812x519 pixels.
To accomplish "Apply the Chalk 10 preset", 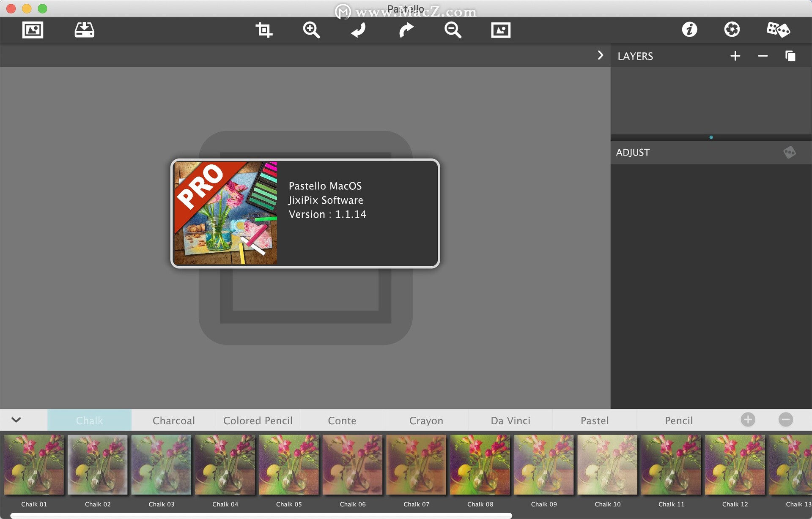I will [607, 465].
